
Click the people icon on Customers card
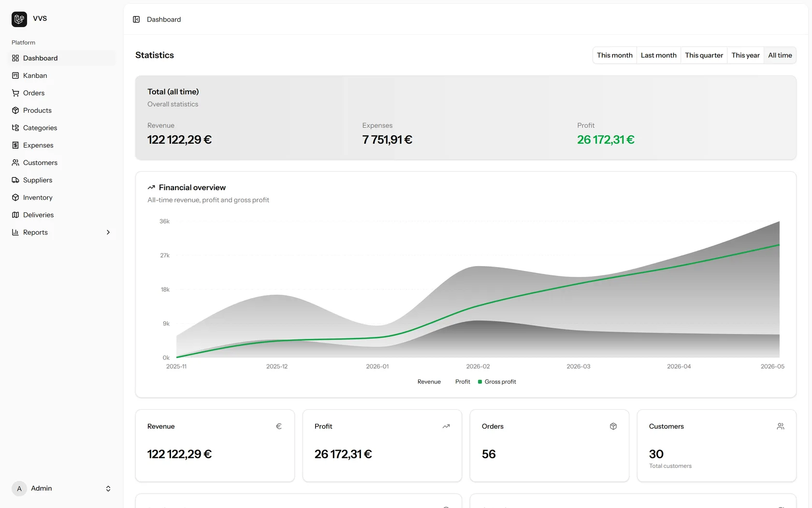click(x=781, y=426)
